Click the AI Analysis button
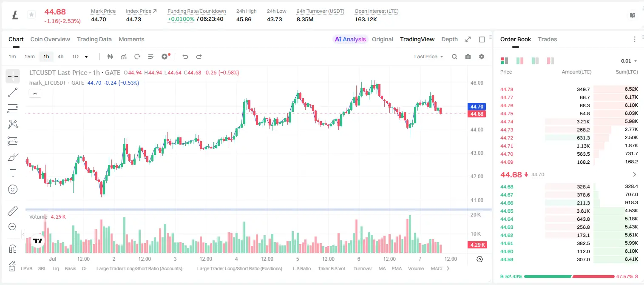The image size is (644, 285). point(350,39)
